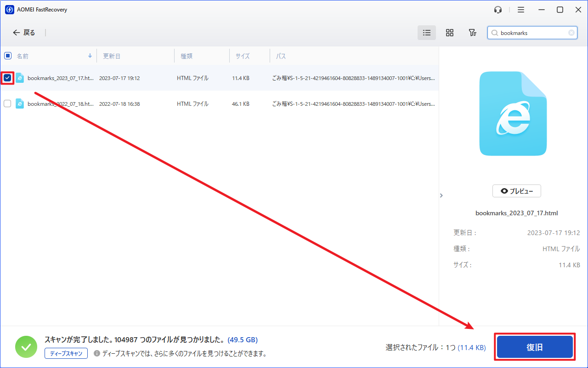Image resolution: width=588 pixels, height=368 pixels.
Task: Click the date 2022-07-18 16:38 cell
Action: coord(119,104)
